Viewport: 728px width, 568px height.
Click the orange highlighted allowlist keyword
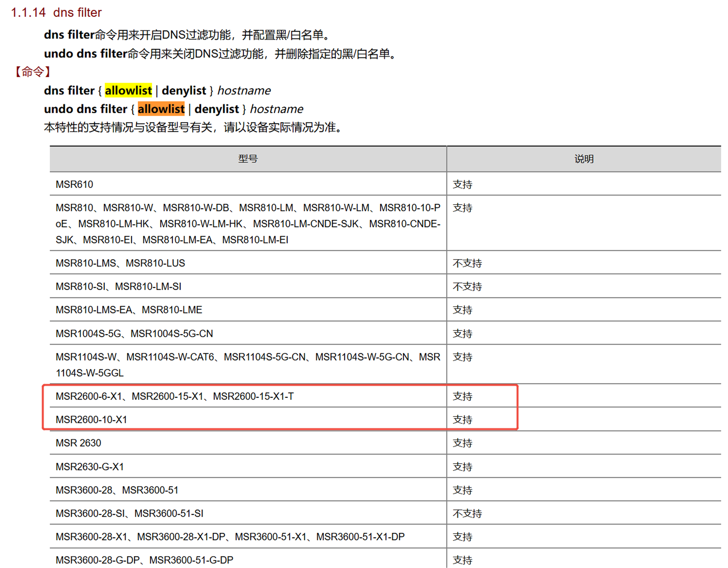pos(161,109)
